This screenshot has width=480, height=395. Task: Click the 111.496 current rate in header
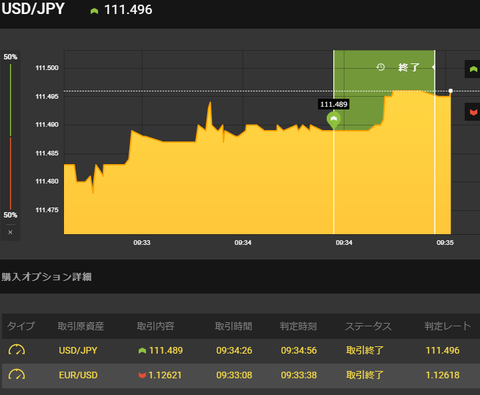(128, 10)
